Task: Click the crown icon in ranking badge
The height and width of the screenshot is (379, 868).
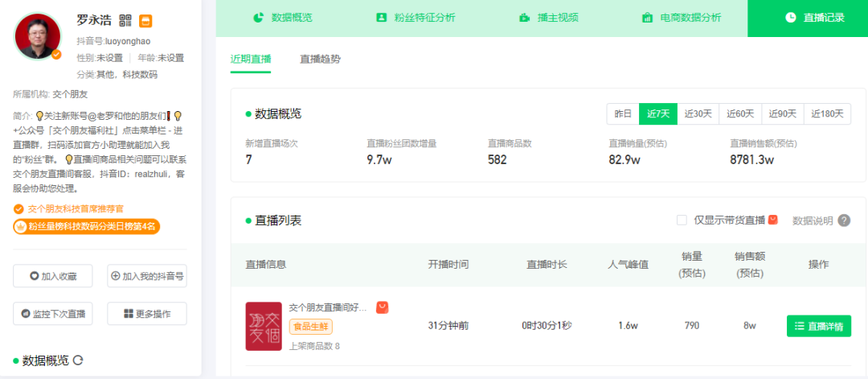Action: pyautogui.click(x=20, y=226)
